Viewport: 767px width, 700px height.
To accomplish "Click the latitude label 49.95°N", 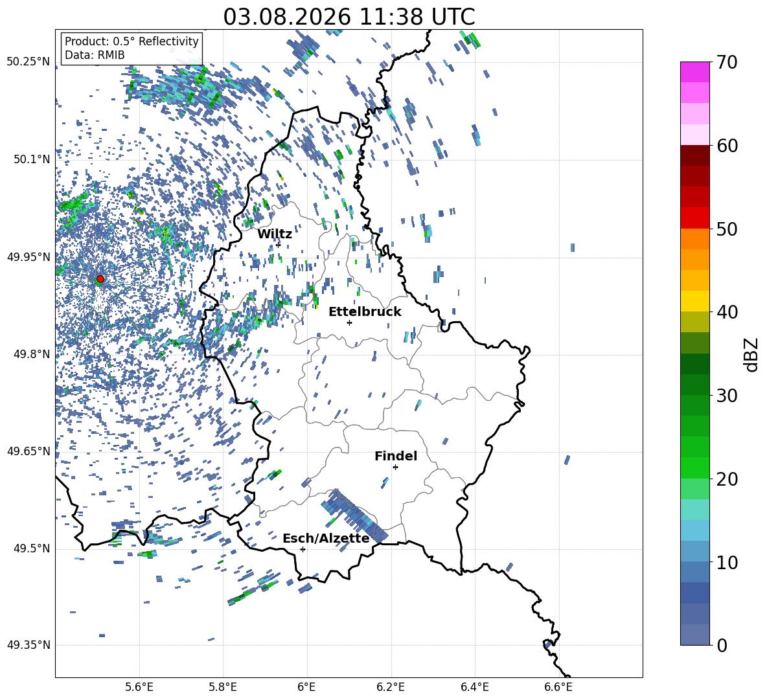I will coord(29,256).
